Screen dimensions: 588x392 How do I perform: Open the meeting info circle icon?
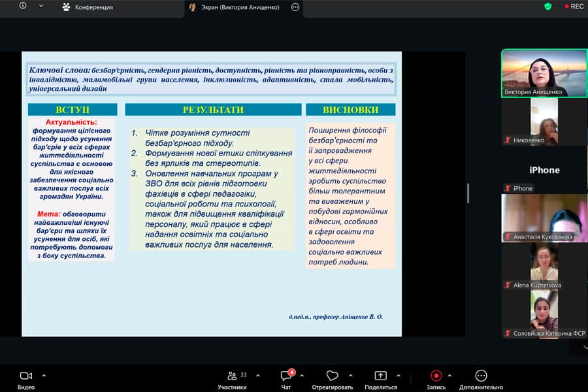coord(23,6)
